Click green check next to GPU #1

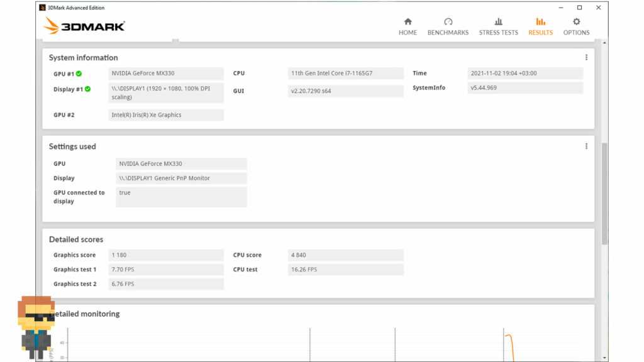[x=79, y=74]
